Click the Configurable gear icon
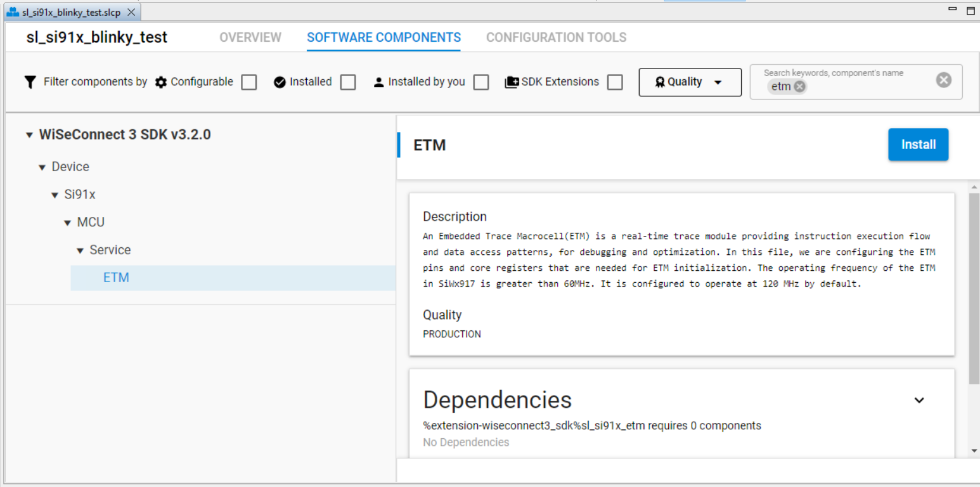This screenshot has height=487, width=980. [160, 82]
